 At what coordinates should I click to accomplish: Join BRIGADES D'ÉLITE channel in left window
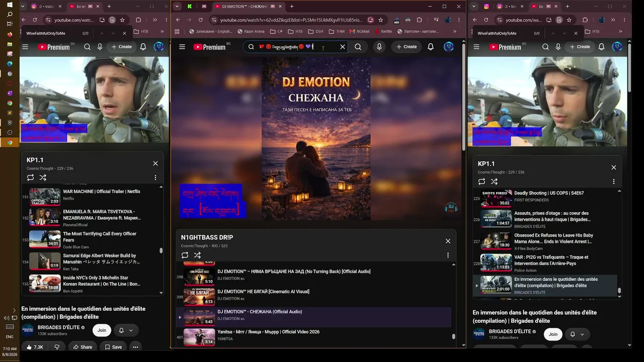pos(102,330)
